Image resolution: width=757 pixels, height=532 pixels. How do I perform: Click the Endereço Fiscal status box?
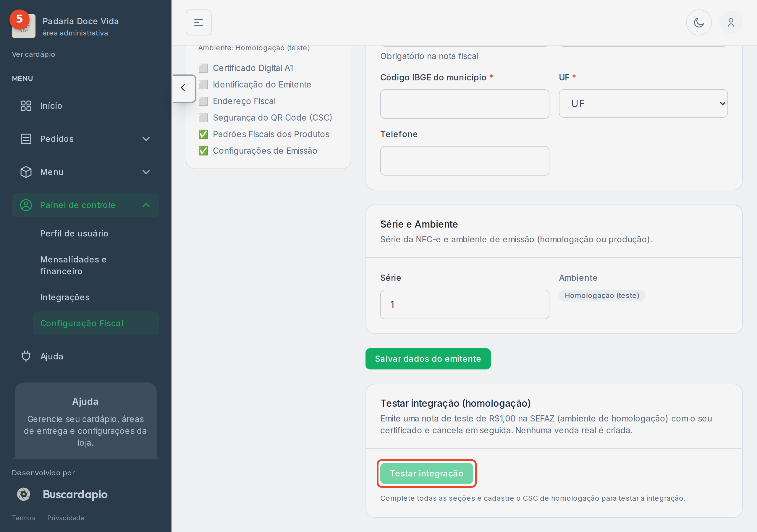tap(203, 101)
